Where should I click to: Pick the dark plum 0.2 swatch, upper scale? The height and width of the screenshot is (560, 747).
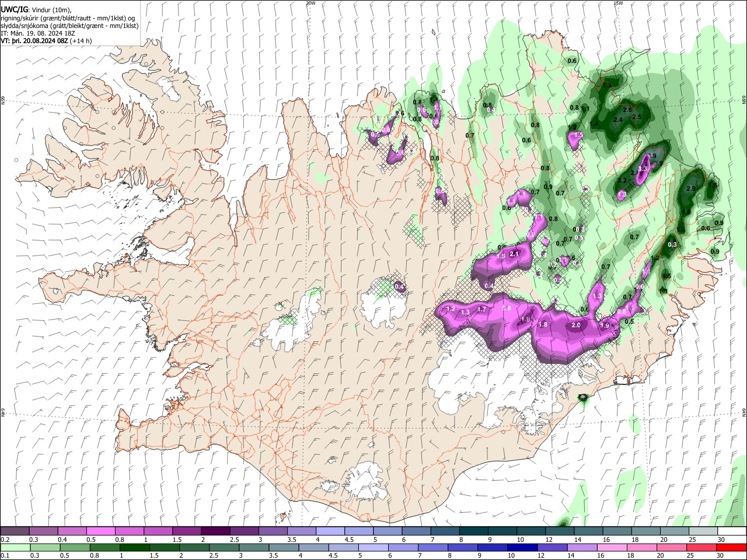coord(15,531)
